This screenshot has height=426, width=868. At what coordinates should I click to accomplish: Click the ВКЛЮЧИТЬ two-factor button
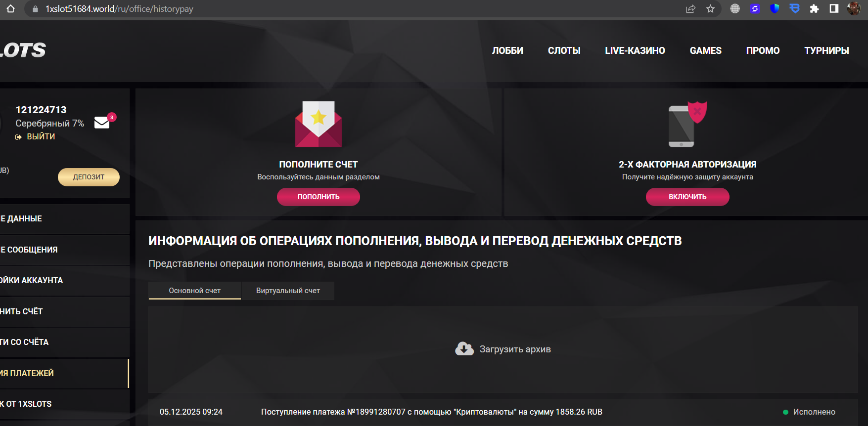[x=687, y=197]
